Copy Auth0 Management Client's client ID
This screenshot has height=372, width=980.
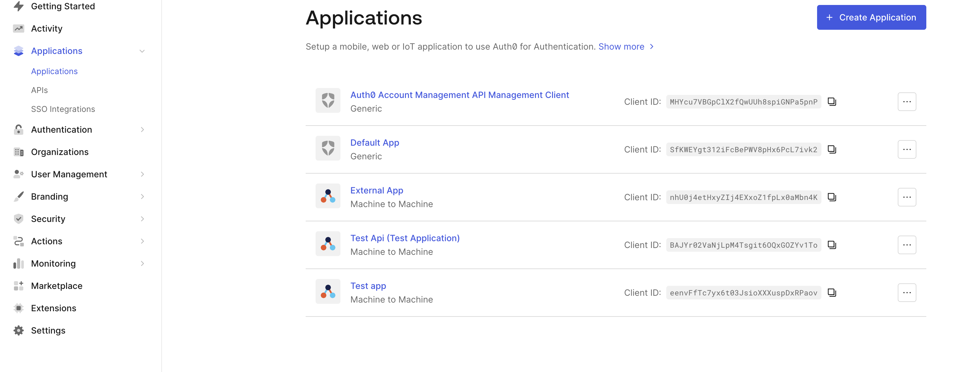tap(832, 102)
